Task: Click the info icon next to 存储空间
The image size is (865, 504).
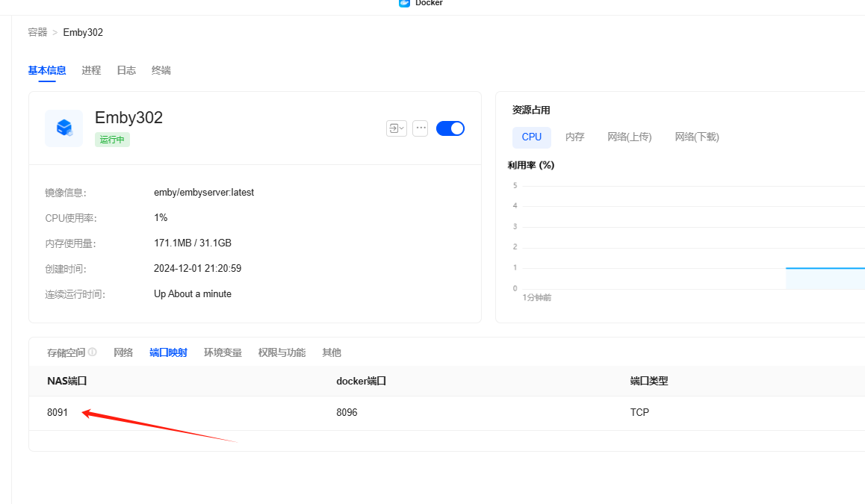Action: point(93,352)
